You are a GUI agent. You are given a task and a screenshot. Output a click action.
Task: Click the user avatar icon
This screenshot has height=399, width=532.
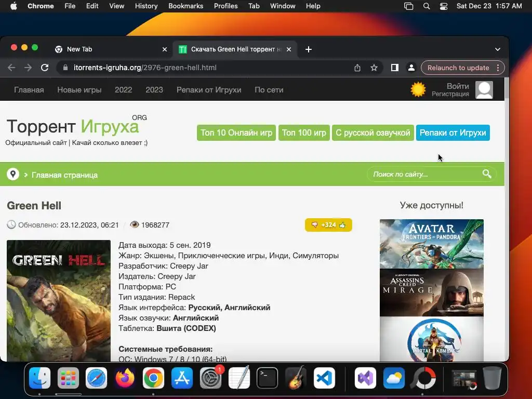click(484, 90)
